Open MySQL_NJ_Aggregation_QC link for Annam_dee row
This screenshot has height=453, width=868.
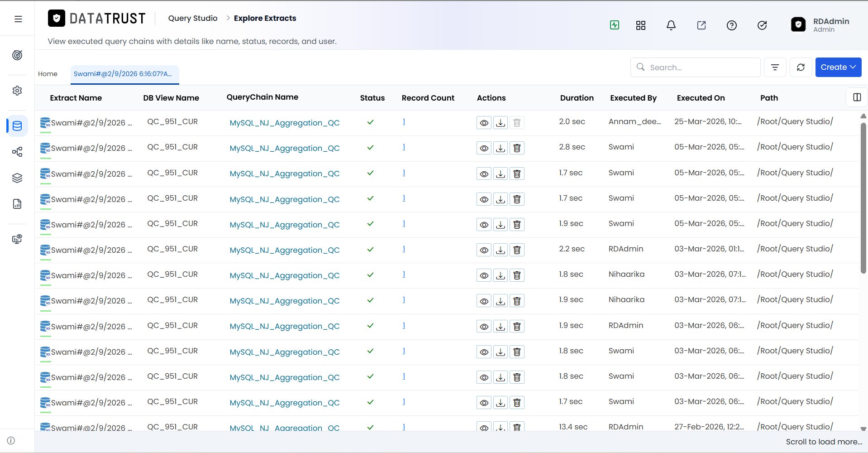click(285, 123)
